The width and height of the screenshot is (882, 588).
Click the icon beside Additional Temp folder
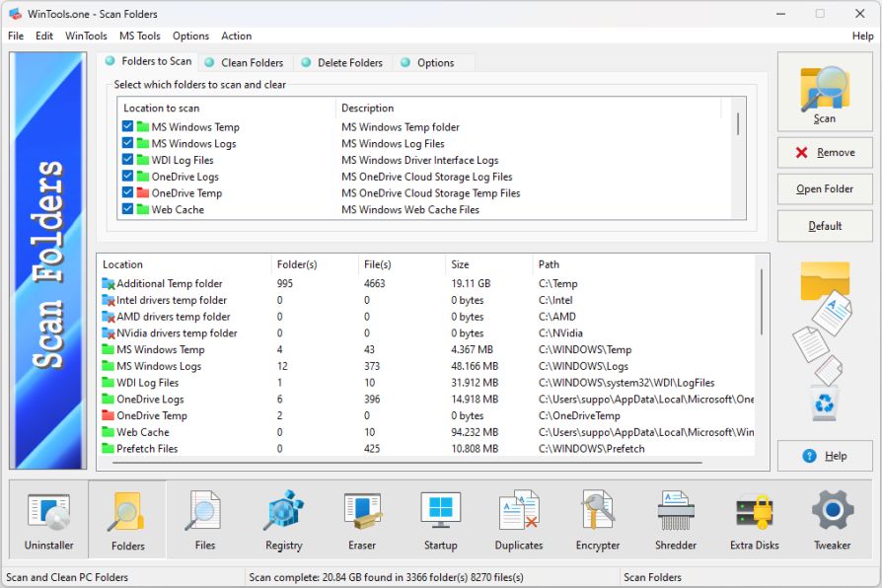[108, 283]
